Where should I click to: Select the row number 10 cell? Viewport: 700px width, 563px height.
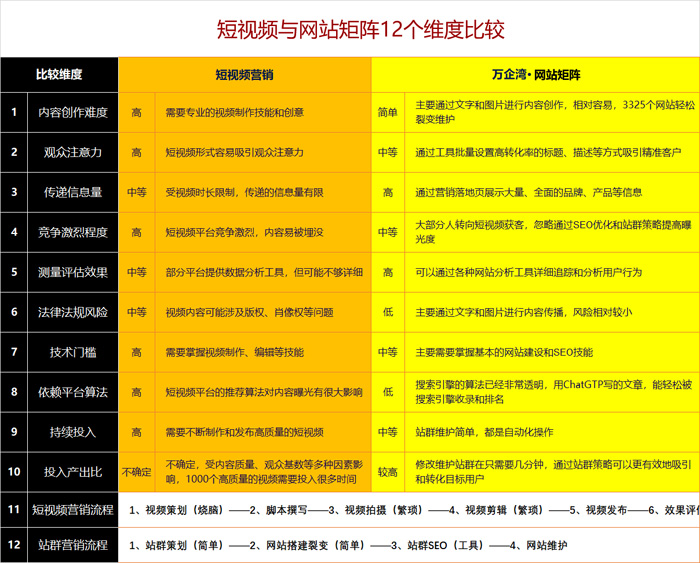(x=14, y=471)
